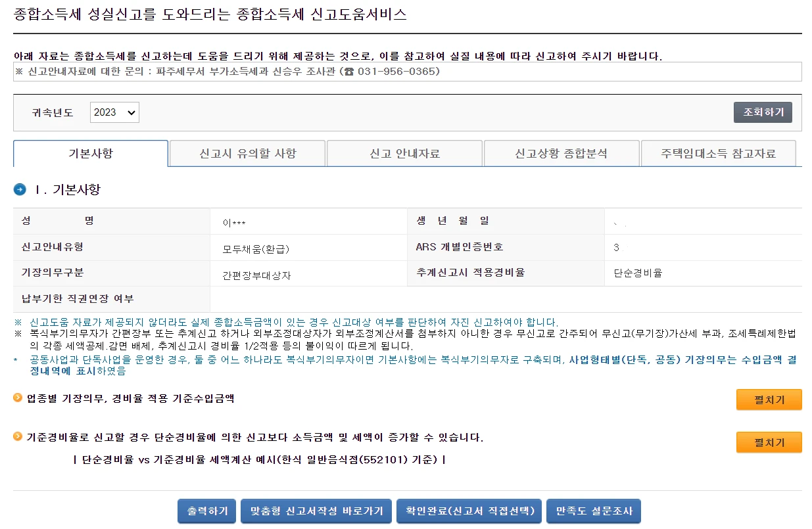Click the 조회하기 button
The height and width of the screenshot is (529, 812).
point(763,112)
